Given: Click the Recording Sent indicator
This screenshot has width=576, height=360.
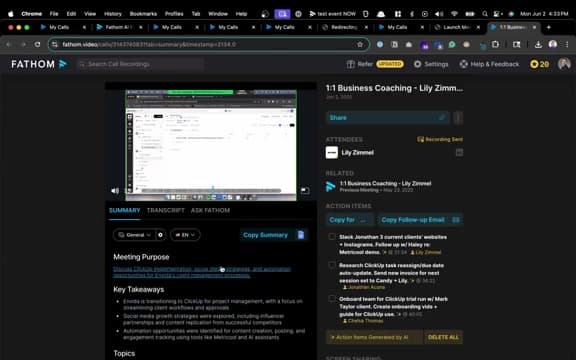Looking at the screenshot, I should click(x=440, y=139).
